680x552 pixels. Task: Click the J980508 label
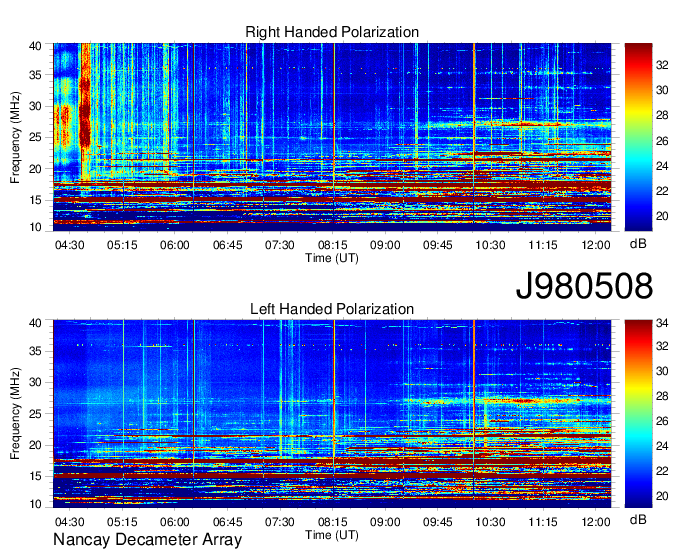point(584,286)
